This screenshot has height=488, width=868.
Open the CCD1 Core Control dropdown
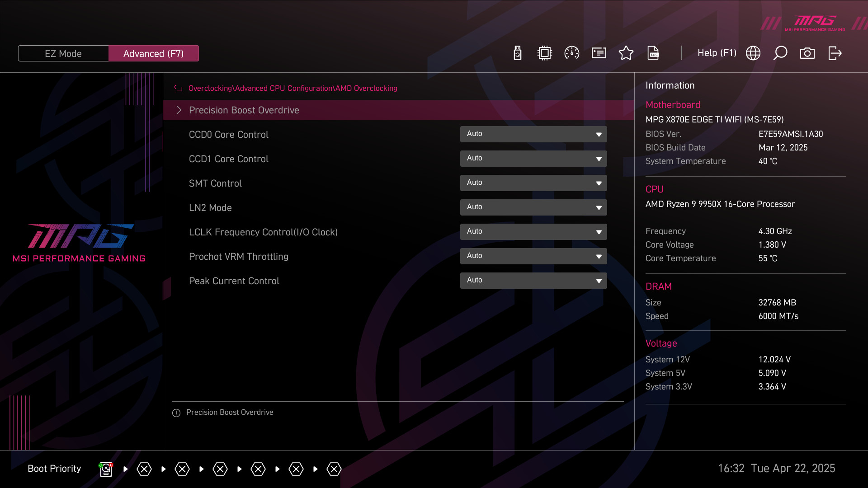pyautogui.click(x=533, y=159)
